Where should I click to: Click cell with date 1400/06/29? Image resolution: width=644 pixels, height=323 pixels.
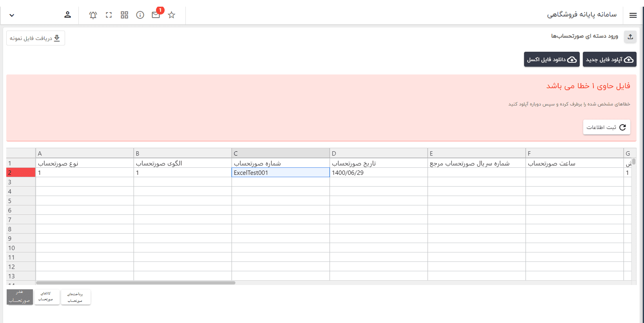click(x=379, y=172)
